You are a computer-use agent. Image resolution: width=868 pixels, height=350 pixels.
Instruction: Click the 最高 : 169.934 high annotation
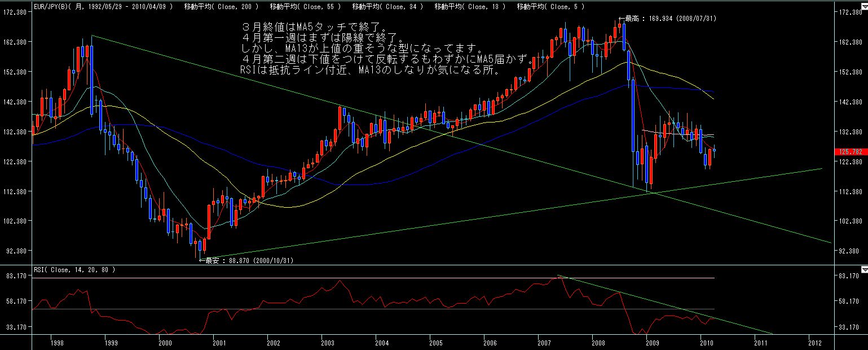(x=668, y=19)
